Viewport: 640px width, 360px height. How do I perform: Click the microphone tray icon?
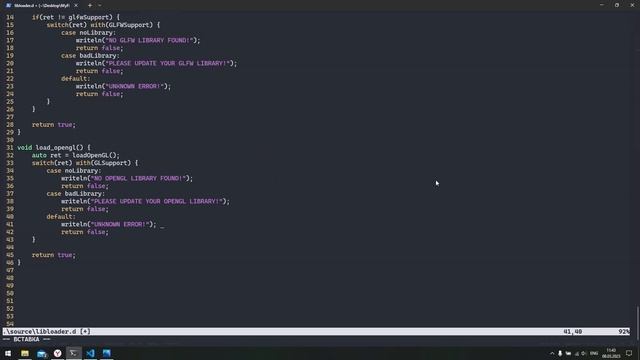tap(560, 353)
